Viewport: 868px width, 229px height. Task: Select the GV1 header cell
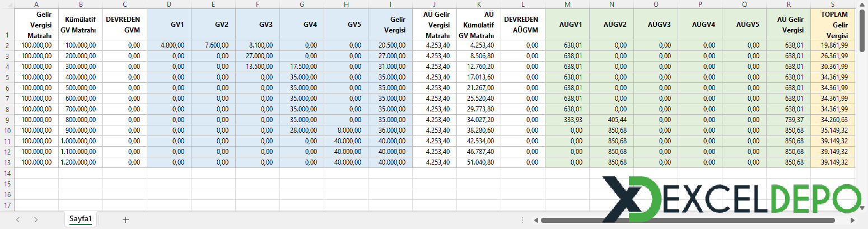(169, 24)
